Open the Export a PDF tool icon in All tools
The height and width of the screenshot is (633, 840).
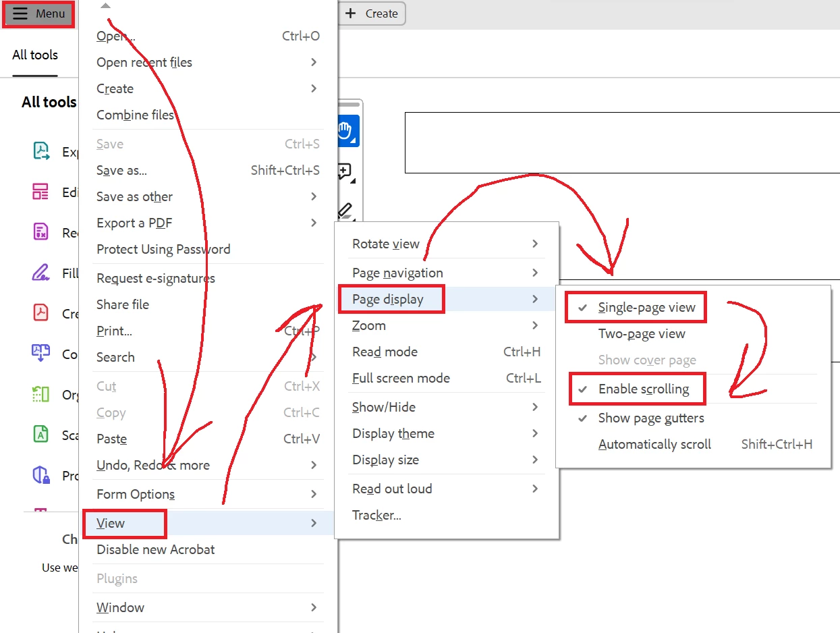[42, 151]
